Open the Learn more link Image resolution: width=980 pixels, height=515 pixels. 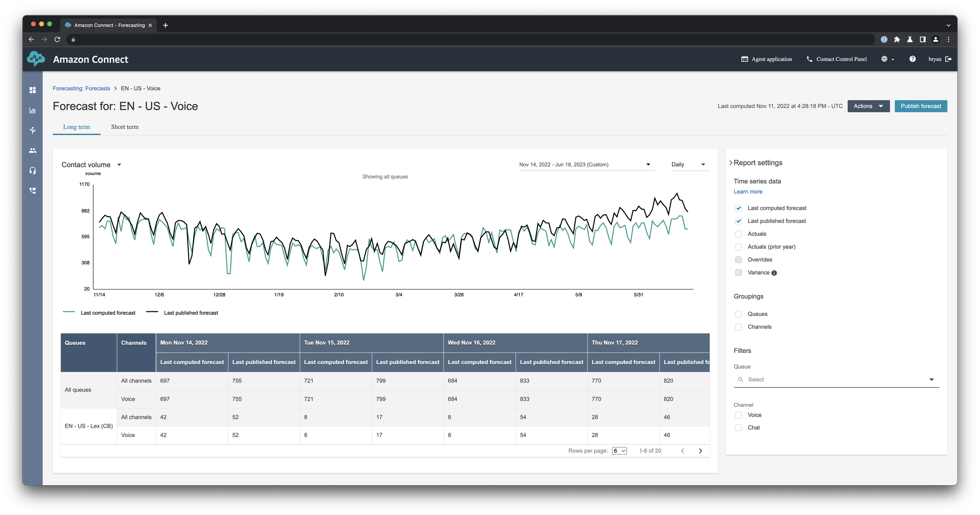(748, 192)
